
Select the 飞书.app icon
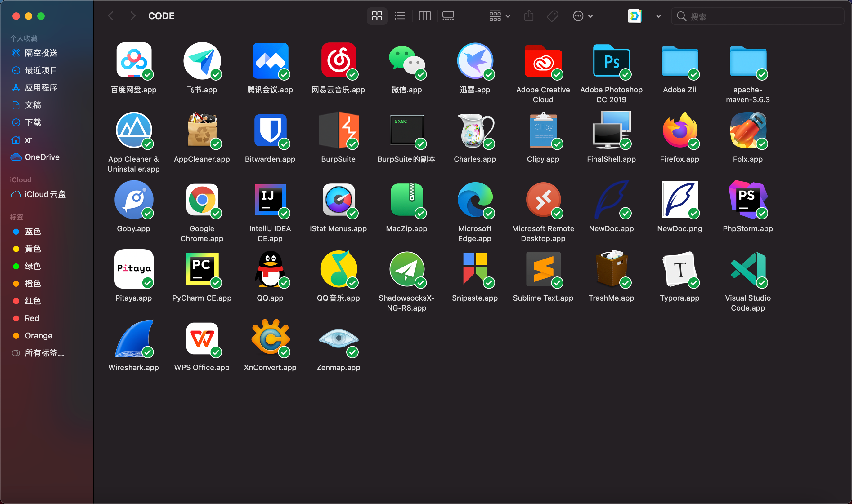click(202, 61)
